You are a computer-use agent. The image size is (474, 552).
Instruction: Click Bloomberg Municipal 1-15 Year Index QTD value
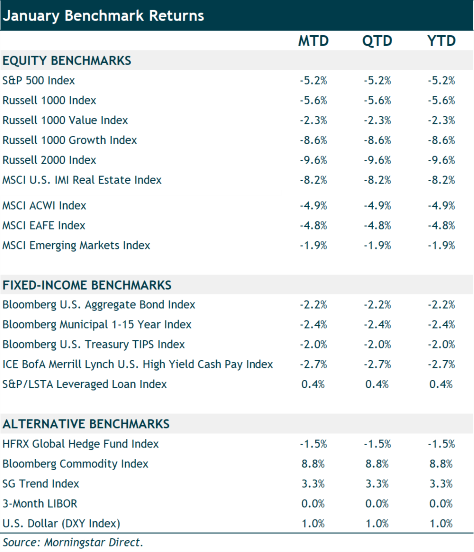tap(378, 324)
